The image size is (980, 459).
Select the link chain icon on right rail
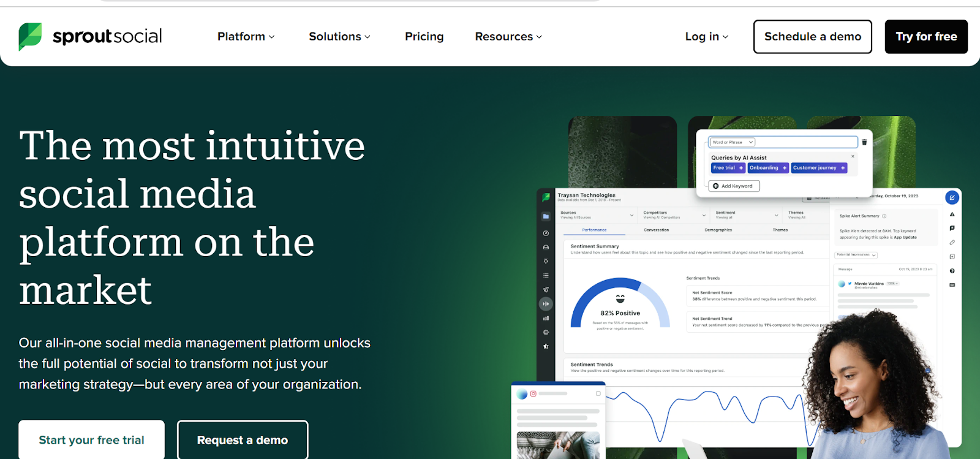click(x=952, y=242)
